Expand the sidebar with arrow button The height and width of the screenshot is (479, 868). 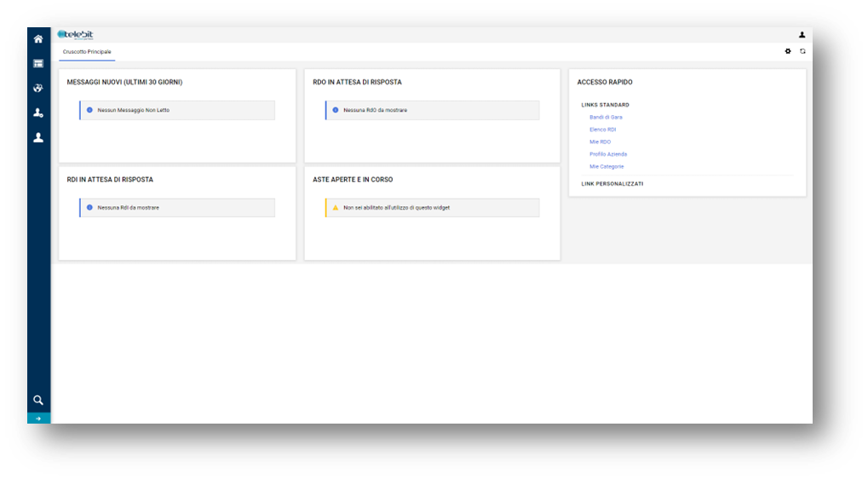[38, 418]
